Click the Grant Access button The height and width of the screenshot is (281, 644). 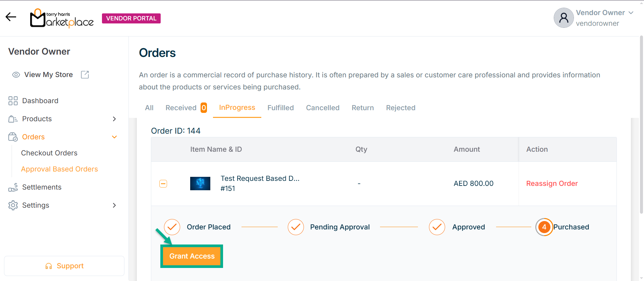[x=192, y=256]
